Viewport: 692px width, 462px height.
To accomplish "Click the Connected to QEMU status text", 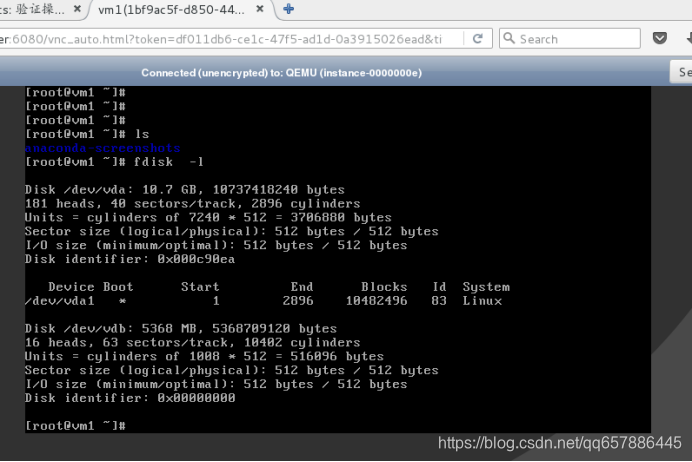I will (282, 73).
